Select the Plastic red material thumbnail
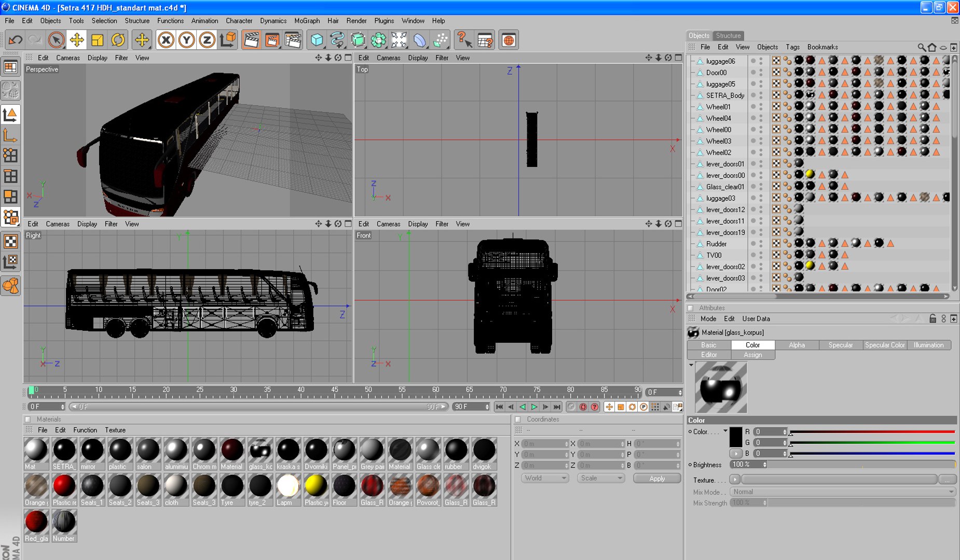 tap(64, 490)
